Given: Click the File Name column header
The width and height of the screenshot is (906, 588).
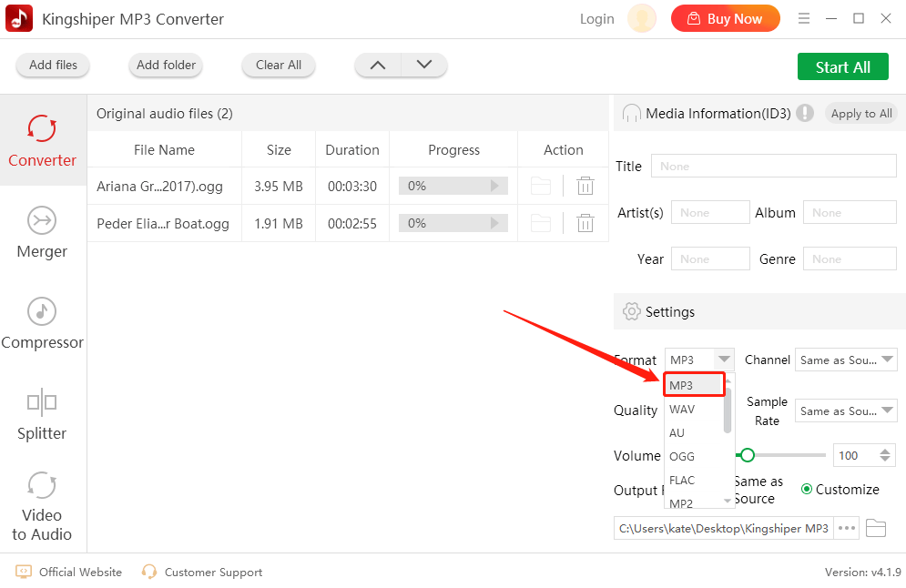Looking at the screenshot, I should (x=164, y=149).
